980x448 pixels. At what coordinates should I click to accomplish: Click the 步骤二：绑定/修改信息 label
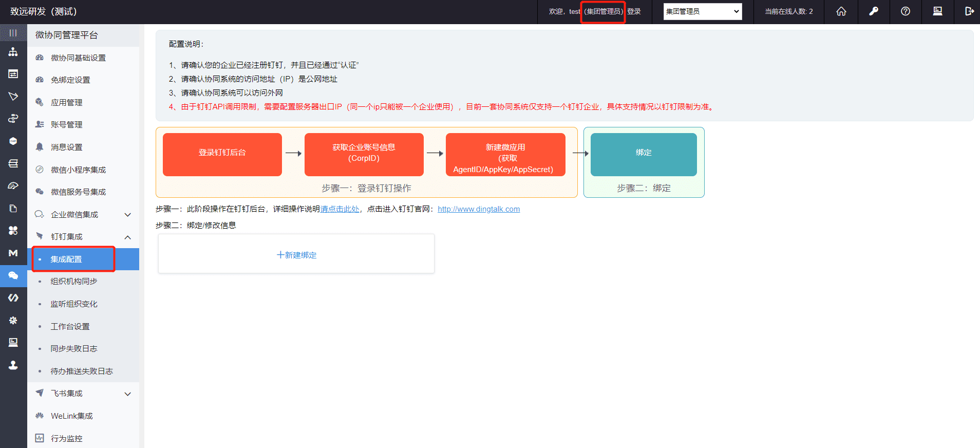coord(196,225)
